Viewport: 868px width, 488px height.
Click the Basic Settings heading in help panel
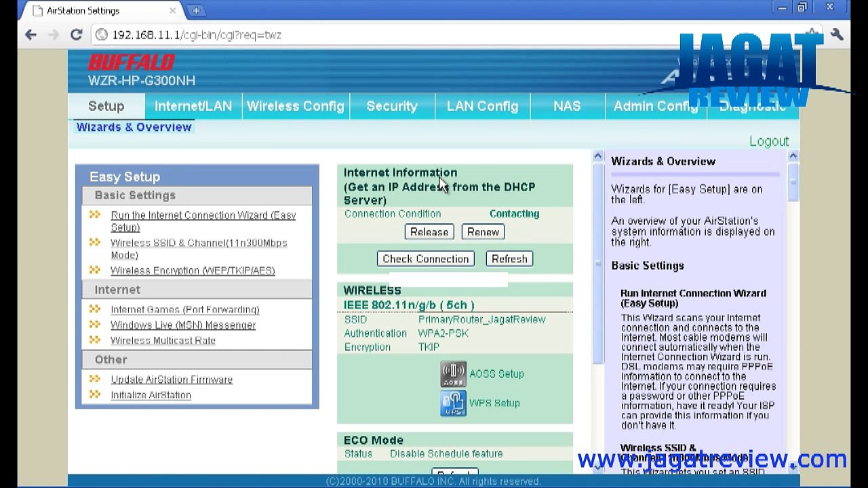pyautogui.click(x=648, y=266)
